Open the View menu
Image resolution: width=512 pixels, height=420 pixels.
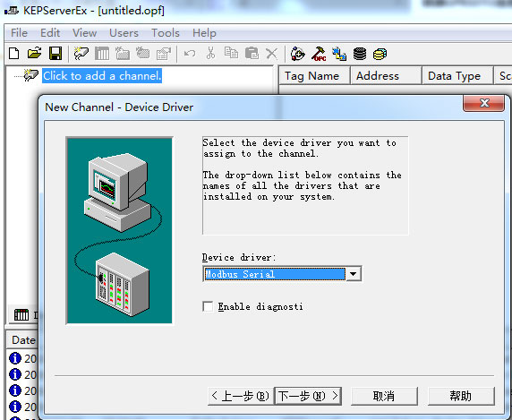coord(84,33)
